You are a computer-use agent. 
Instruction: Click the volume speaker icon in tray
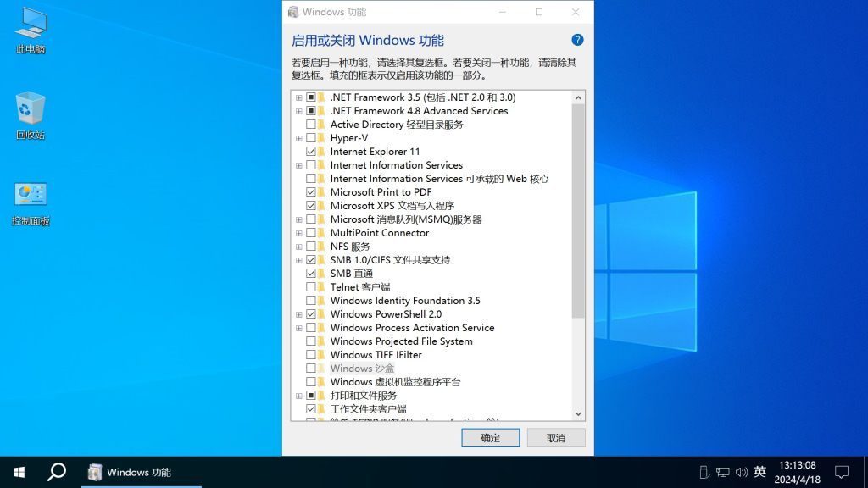point(741,472)
